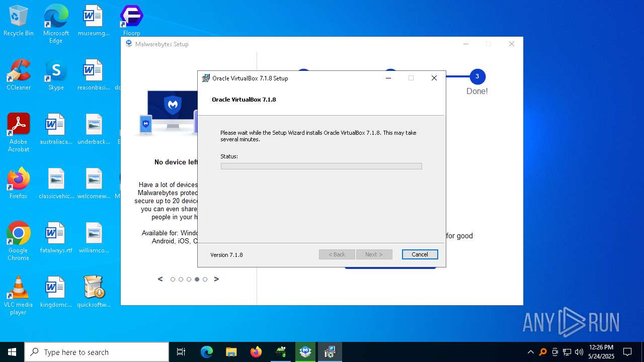Show hidden system tray icons
The height and width of the screenshot is (362, 644).
tap(530, 352)
